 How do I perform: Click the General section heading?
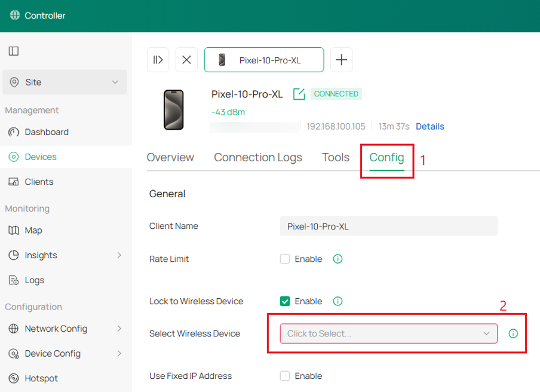coord(167,194)
